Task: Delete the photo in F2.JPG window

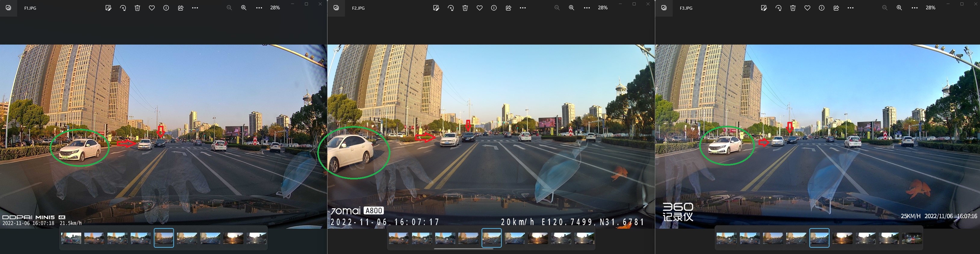Action: coord(465,8)
